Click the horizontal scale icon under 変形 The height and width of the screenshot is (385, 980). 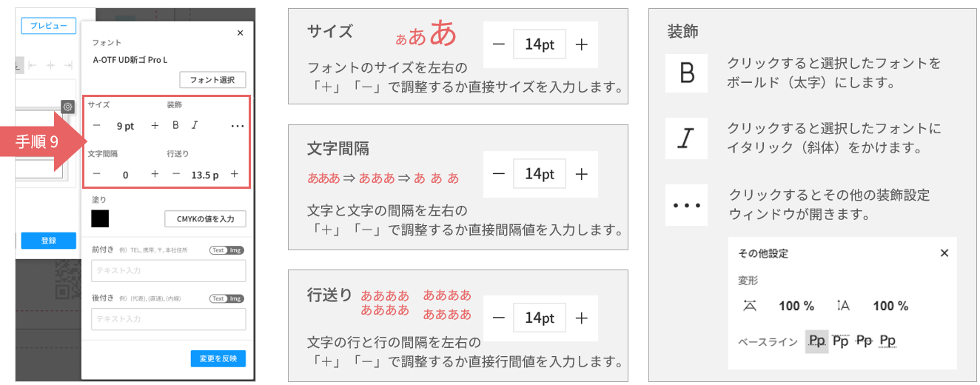(x=751, y=305)
